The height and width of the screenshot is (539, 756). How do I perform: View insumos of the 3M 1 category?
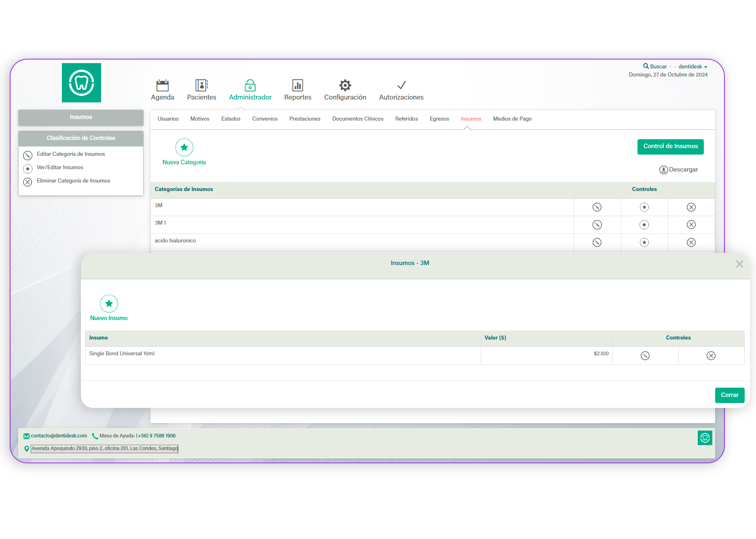pyautogui.click(x=644, y=225)
